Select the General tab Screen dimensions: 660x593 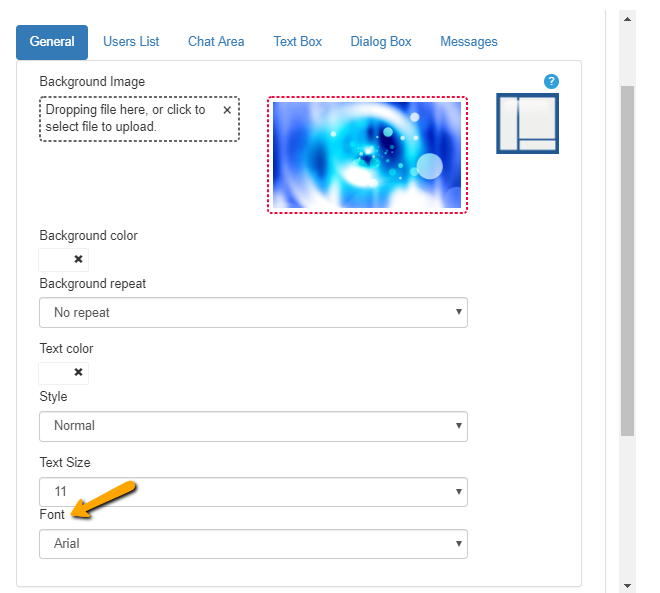click(52, 42)
